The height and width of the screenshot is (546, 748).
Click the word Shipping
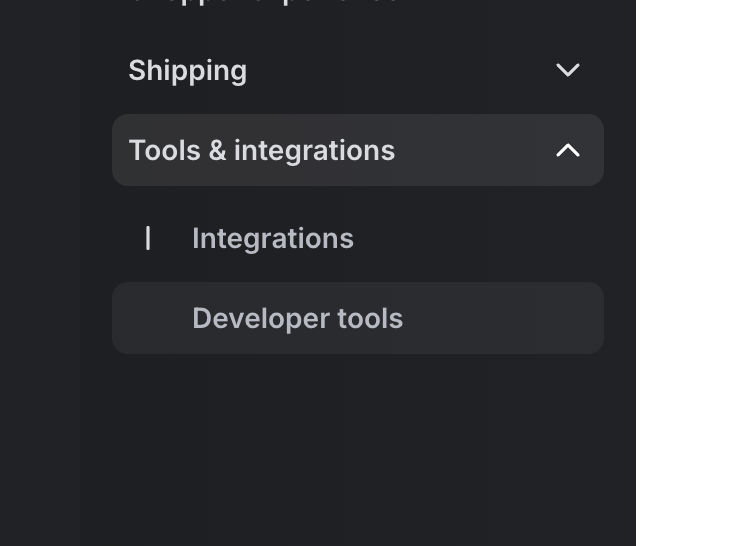[187, 70]
